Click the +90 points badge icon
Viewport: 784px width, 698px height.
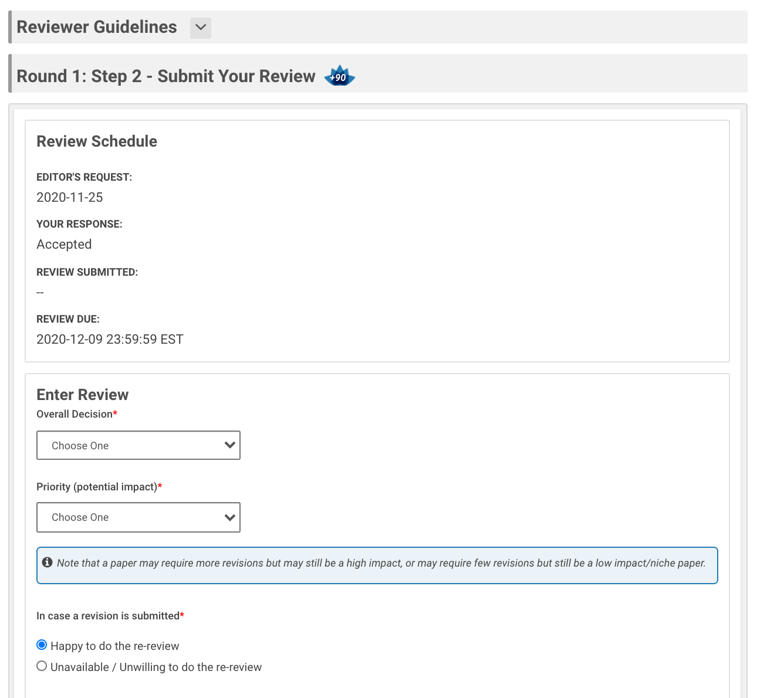pos(339,76)
